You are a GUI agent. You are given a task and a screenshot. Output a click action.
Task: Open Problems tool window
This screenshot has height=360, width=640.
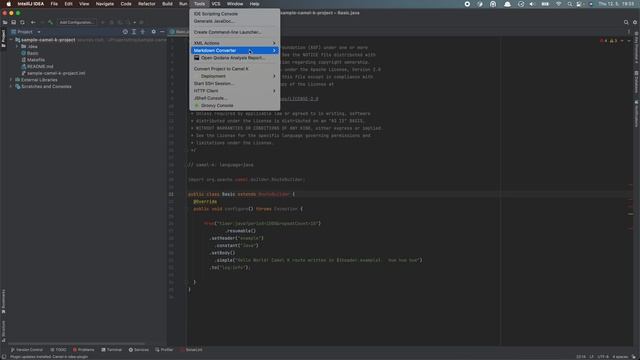click(x=84, y=350)
